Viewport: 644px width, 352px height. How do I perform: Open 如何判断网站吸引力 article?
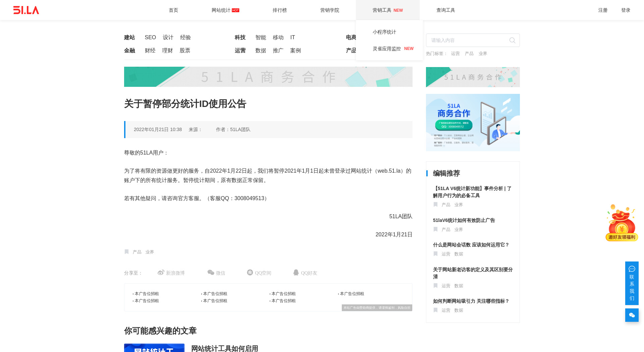tap(471, 301)
